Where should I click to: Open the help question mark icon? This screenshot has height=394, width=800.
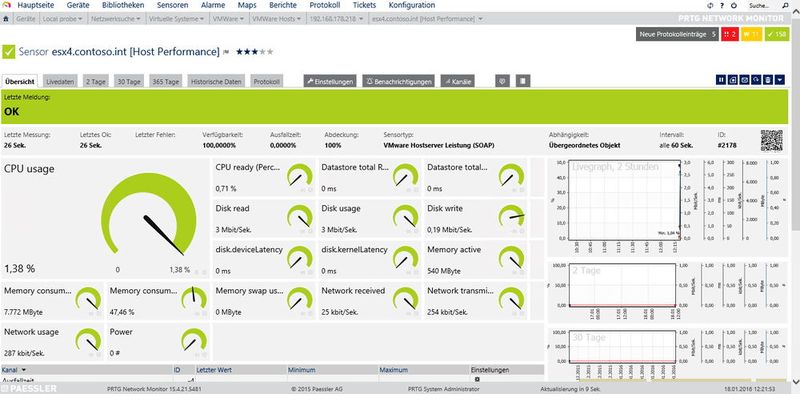point(722,6)
